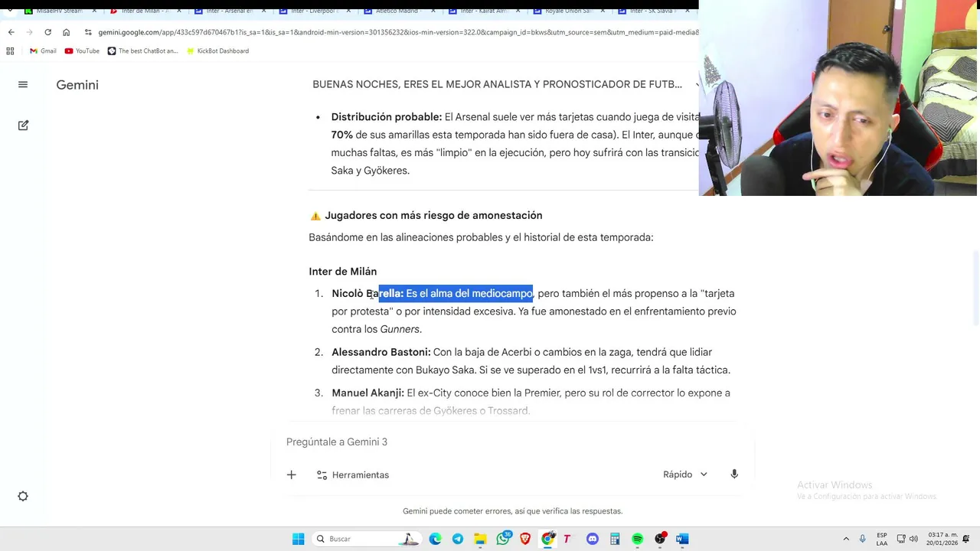Activate the Gemini microphone input
The image size is (980, 551).
(x=734, y=474)
